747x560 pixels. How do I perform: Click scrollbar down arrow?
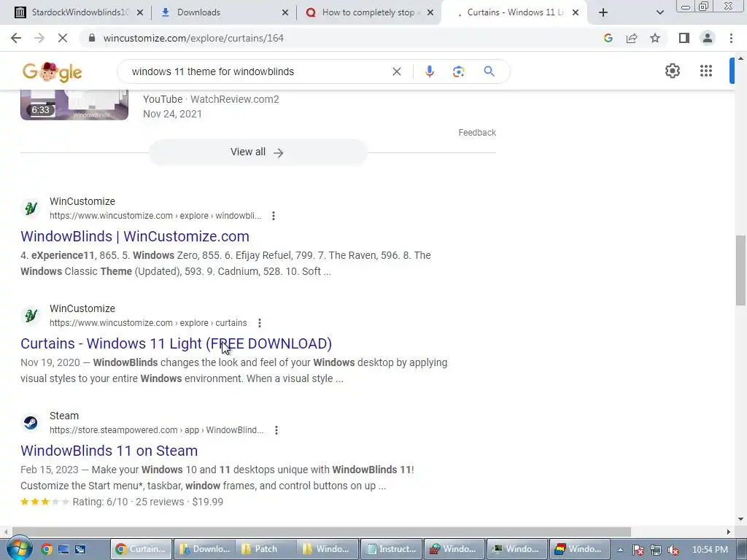click(740, 519)
